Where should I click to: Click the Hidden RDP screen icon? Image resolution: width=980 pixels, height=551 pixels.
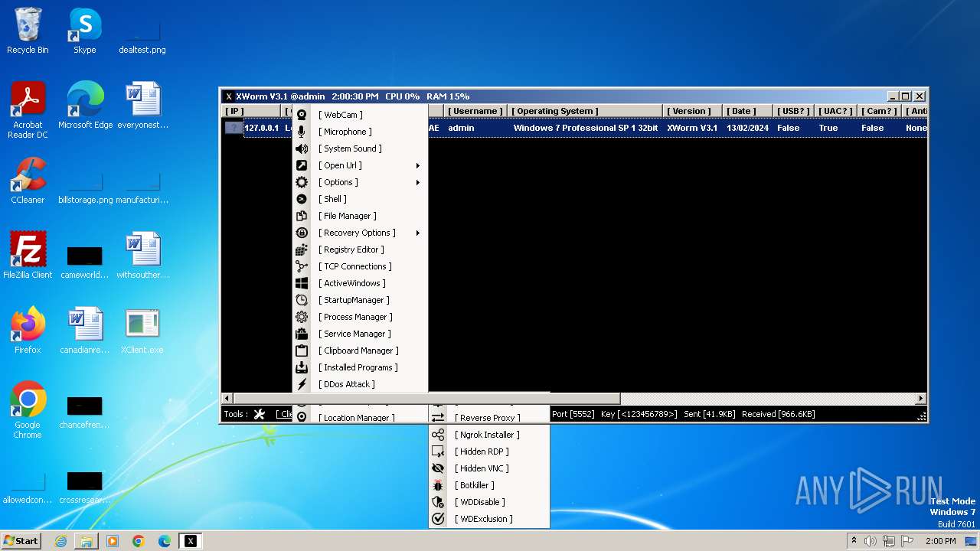coord(438,452)
